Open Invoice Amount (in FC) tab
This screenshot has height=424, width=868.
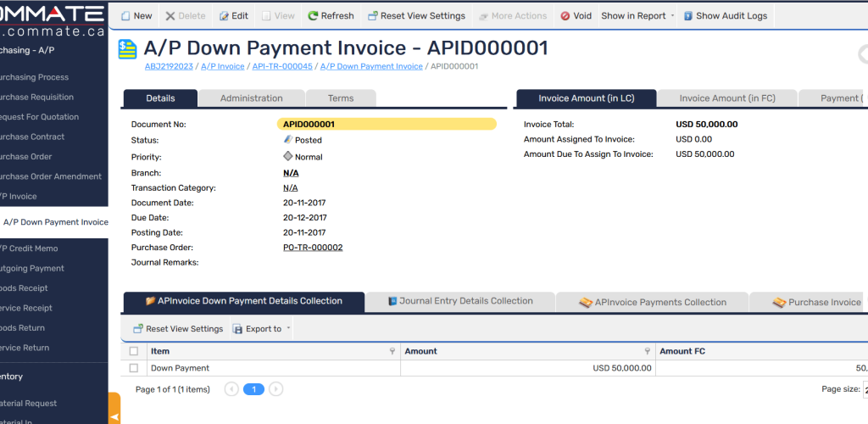[x=727, y=98]
